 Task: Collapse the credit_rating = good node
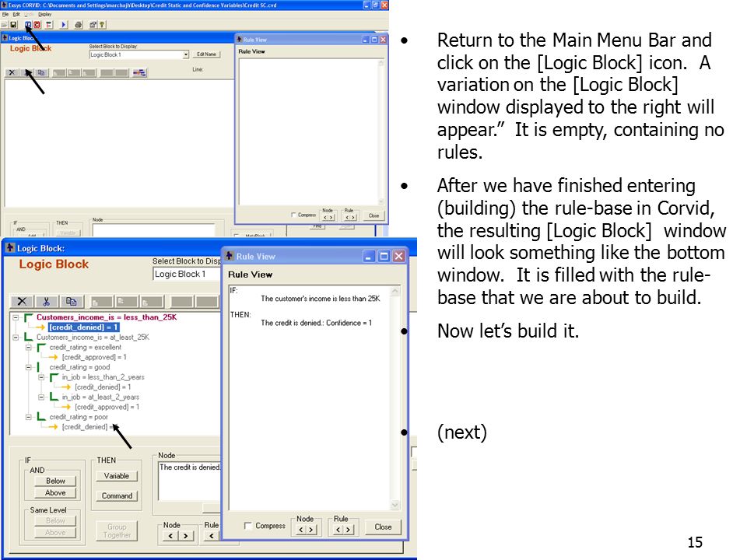coord(29,367)
